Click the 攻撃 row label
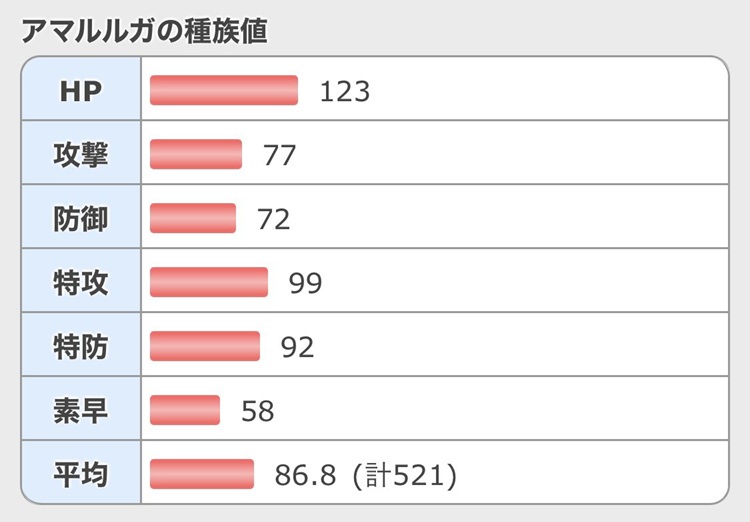The width and height of the screenshot is (750, 522). click(81, 155)
